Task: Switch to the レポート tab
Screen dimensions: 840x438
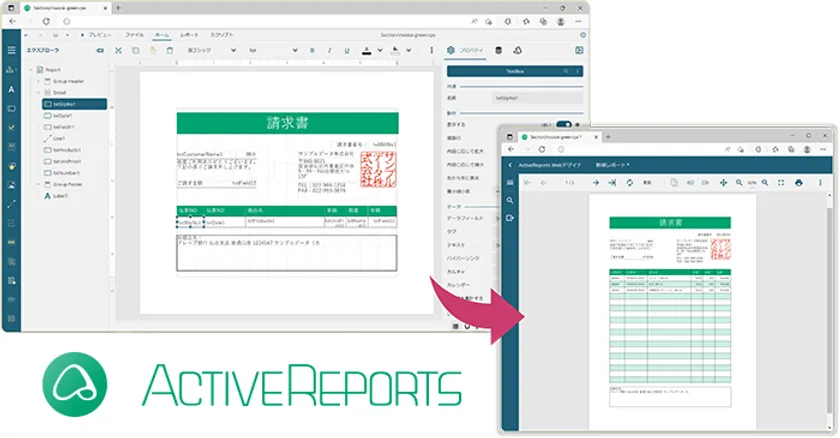Action: (189, 34)
